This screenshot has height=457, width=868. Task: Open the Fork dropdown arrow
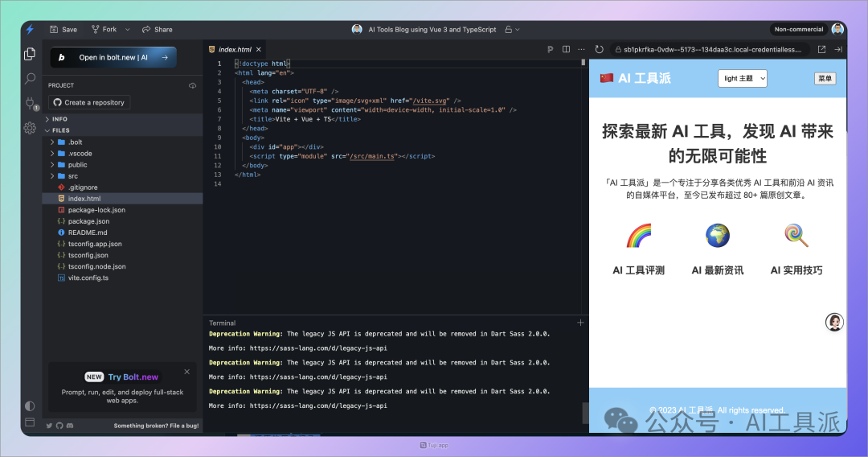(127, 29)
